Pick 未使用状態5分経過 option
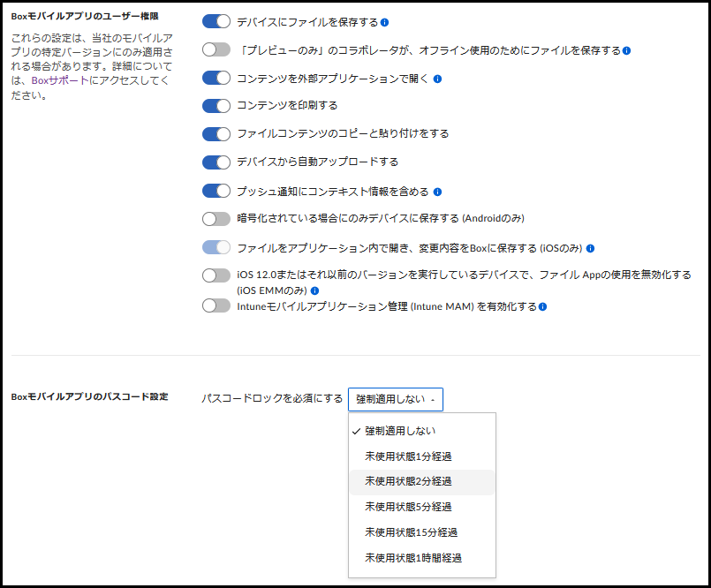 [421, 507]
